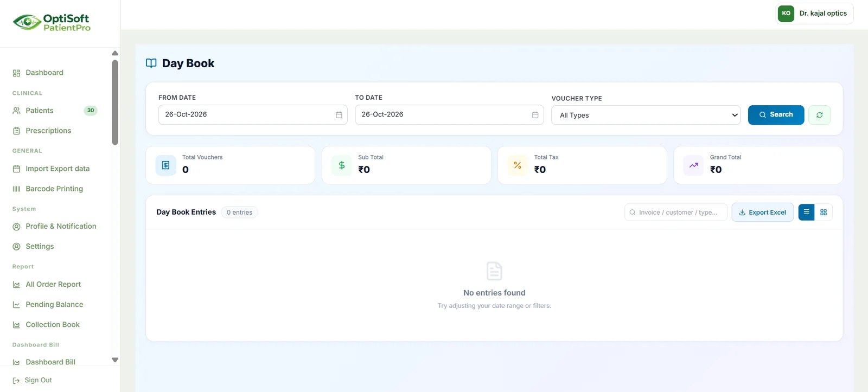868x392 pixels.
Task: Focus the Invoice / customer / type search box
Action: 675,212
